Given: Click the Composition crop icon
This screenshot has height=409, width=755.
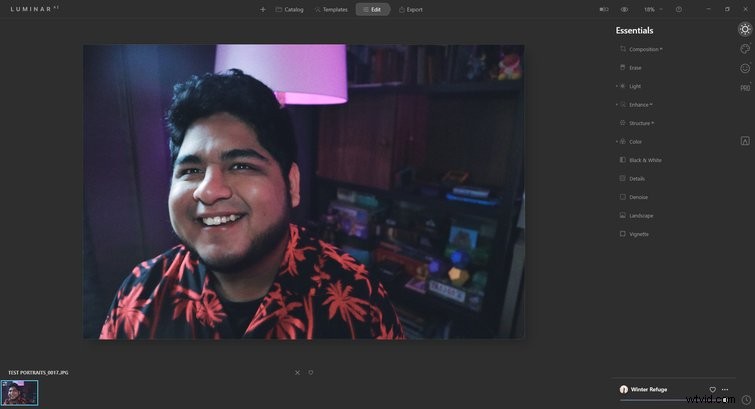Looking at the screenshot, I should 623,49.
